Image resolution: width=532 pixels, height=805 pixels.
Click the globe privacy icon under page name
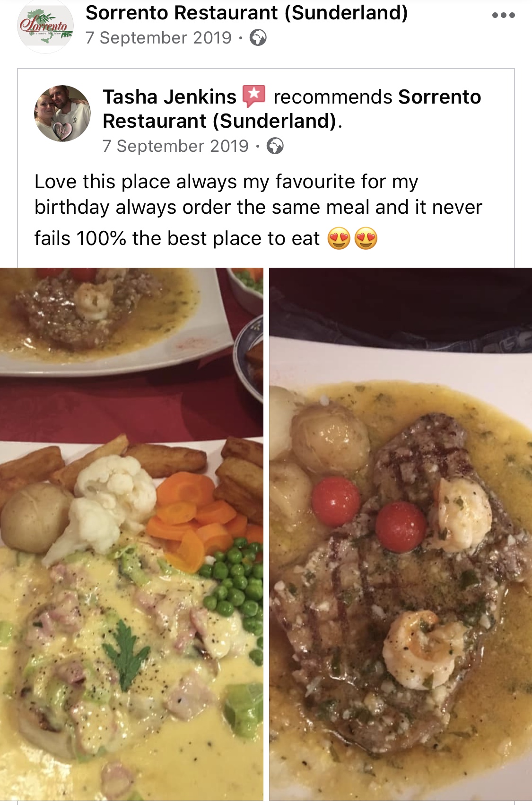tap(258, 38)
